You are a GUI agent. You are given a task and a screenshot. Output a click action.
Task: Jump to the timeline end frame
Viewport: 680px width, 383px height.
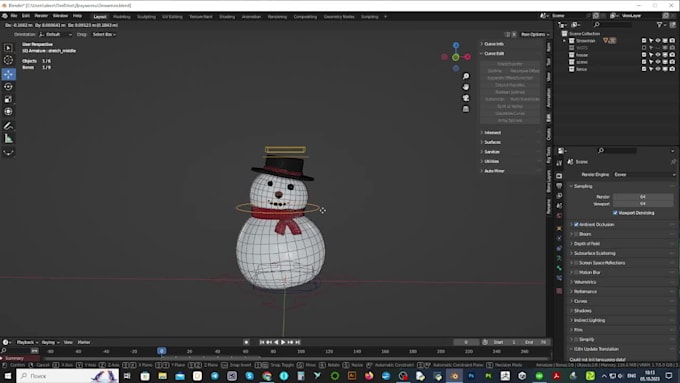(298, 342)
